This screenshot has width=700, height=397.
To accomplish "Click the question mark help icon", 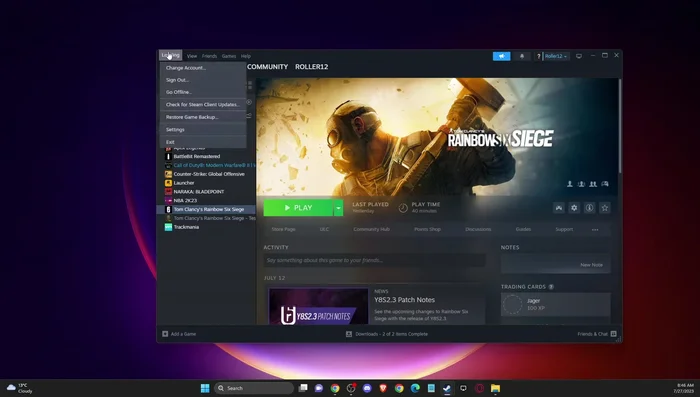I will click(538, 56).
